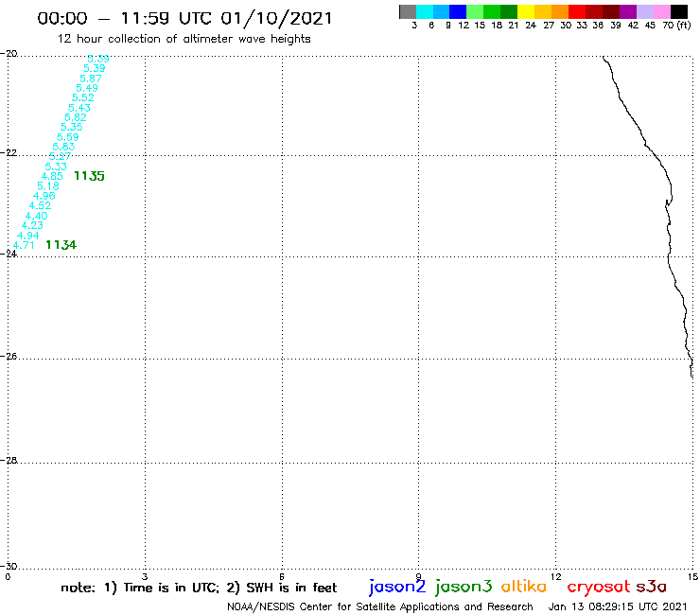The image size is (700, 615).
Task: Click the -26 latitude axis label
Action: [x=9, y=357]
